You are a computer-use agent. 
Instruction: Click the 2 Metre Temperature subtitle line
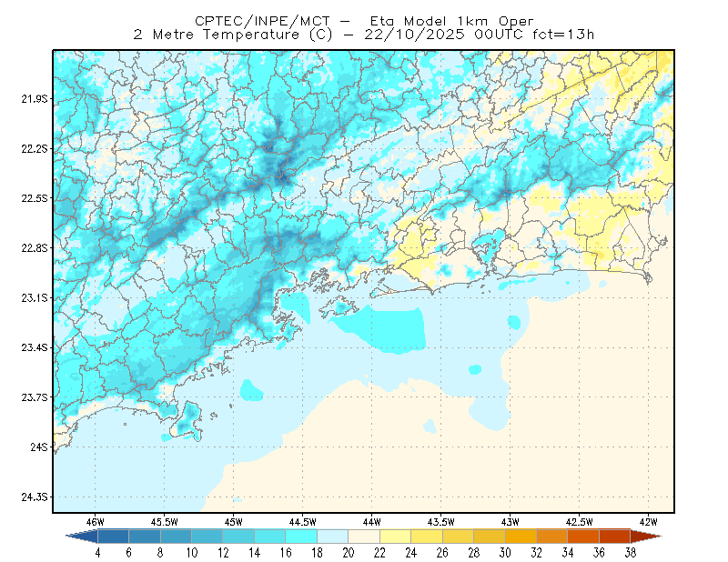click(x=363, y=35)
